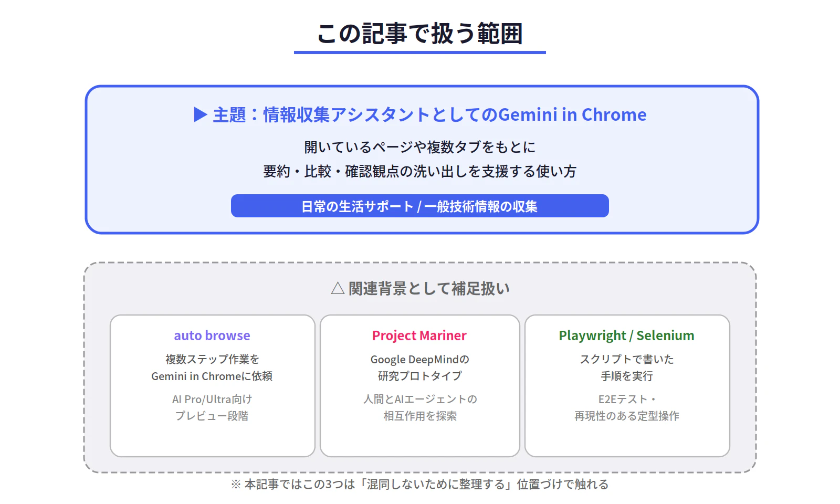The height and width of the screenshot is (504, 840).
Task: Click the text プレビュー段階
Action: point(212,416)
